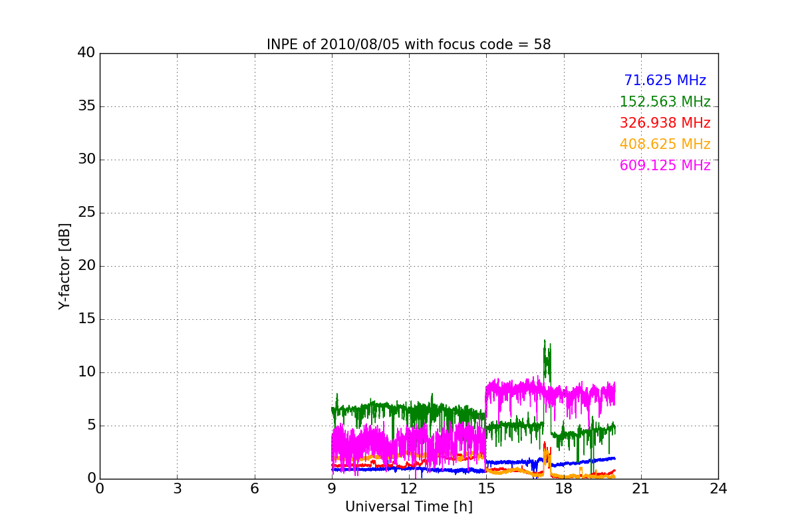
Task: Click the y-axis tick label 35
Action: pyautogui.click(x=86, y=106)
